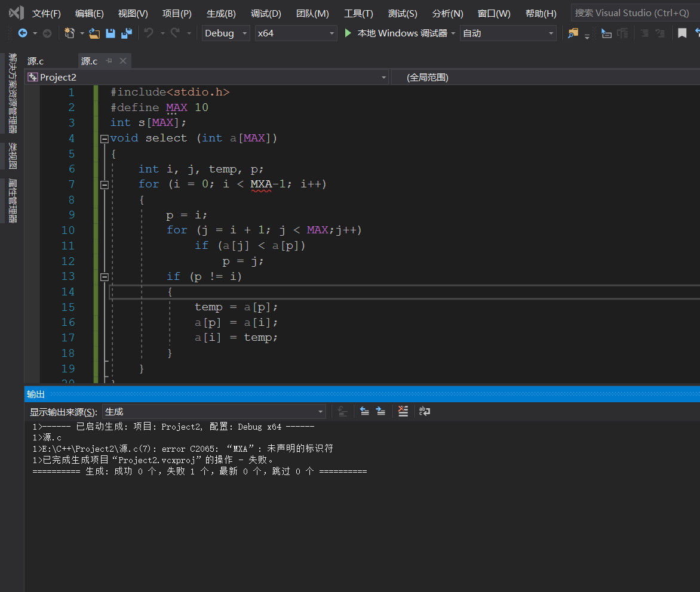
Task: Click the error C2065 line in output
Action: click(183, 448)
